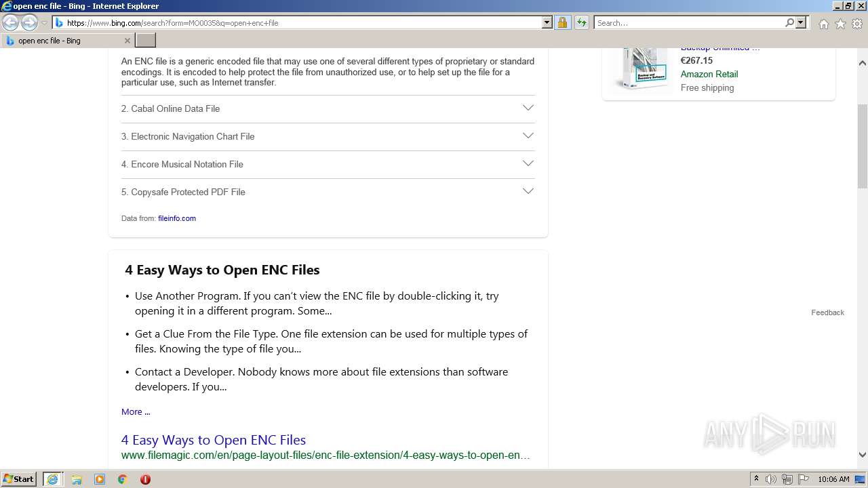Click the magnifier search icon
Viewport: 868px width, 488px height.
click(789, 22)
